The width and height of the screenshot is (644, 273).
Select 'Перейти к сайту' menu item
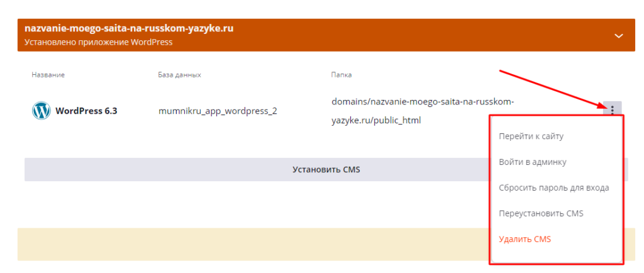point(531,136)
